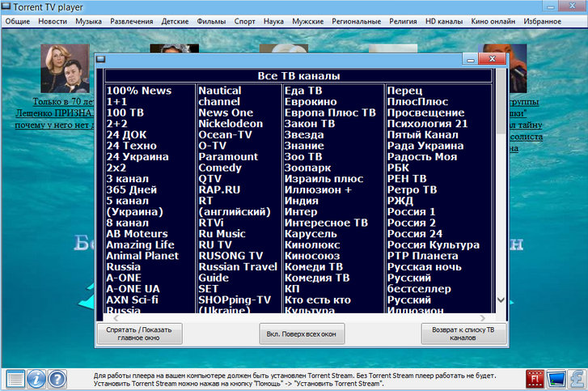Open the A-ONE UA channel
Screen dimensions: 588x391
click(133, 289)
